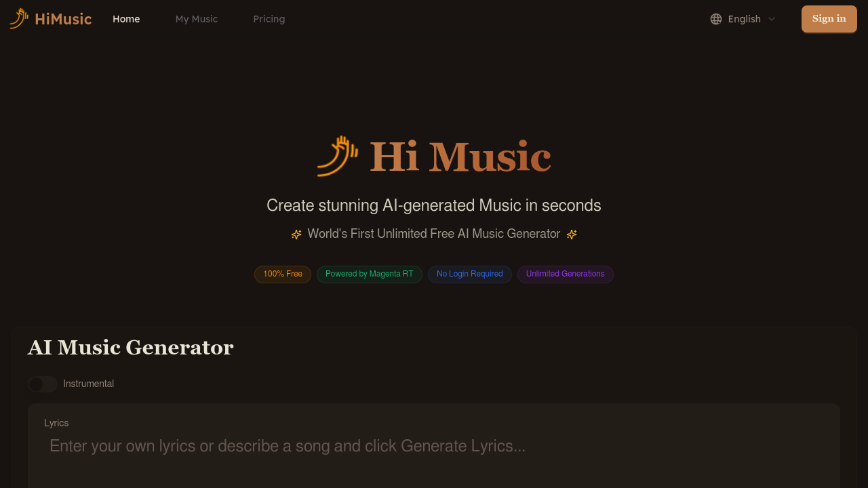Open the English language dropdown
The width and height of the screenshot is (868, 488).
[x=744, y=19]
